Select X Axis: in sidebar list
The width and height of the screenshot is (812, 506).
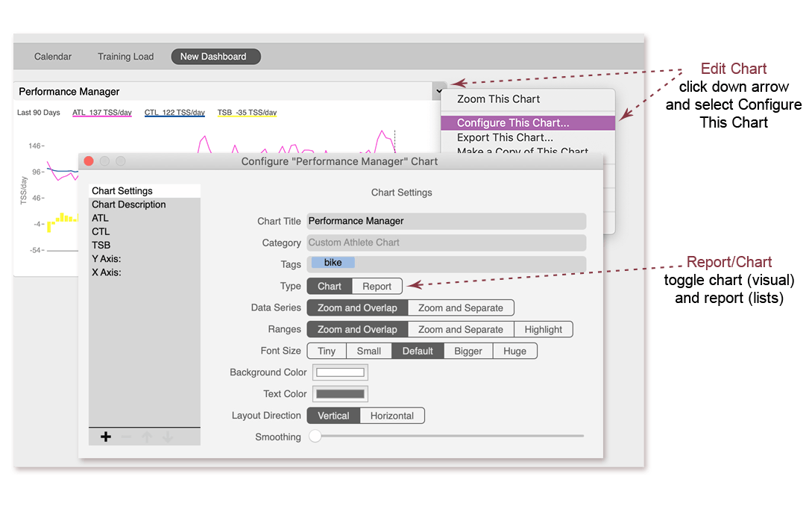145,272
